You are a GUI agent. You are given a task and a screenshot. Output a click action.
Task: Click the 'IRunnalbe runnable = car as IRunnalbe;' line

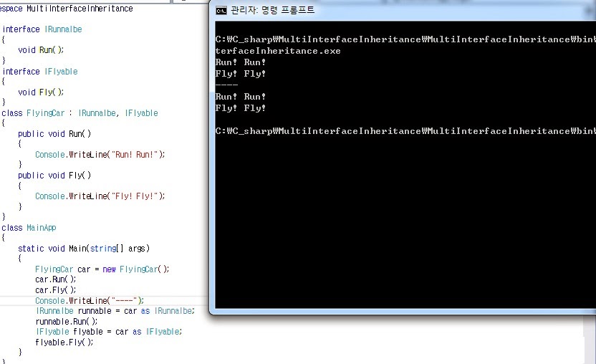[115, 311]
